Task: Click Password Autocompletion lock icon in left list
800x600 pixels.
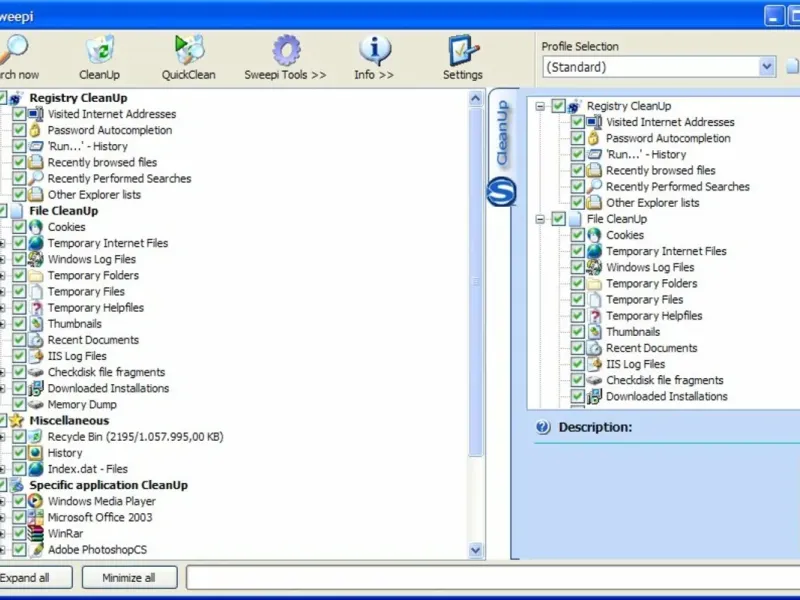Action: point(35,130)
